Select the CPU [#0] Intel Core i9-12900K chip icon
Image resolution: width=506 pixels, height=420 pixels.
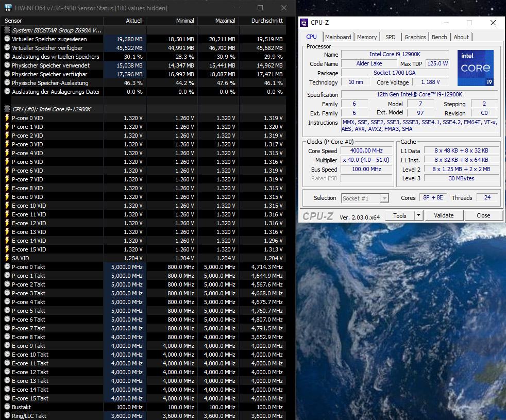(x=7, y=109)
